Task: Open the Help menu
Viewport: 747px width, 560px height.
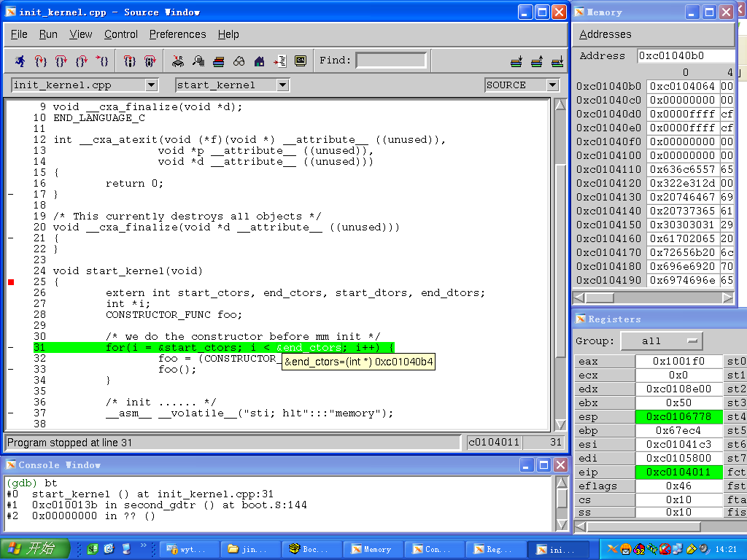Action: 228,34
